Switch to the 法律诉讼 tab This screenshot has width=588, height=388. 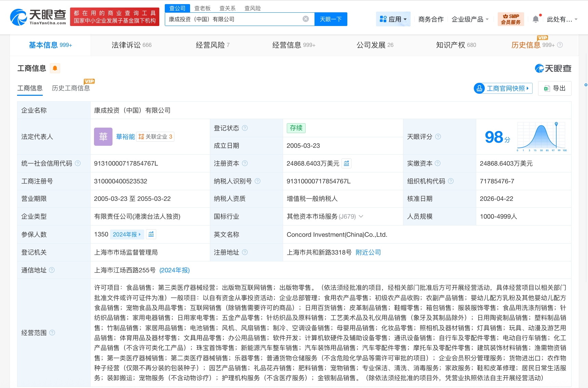(x=131, y=45)
